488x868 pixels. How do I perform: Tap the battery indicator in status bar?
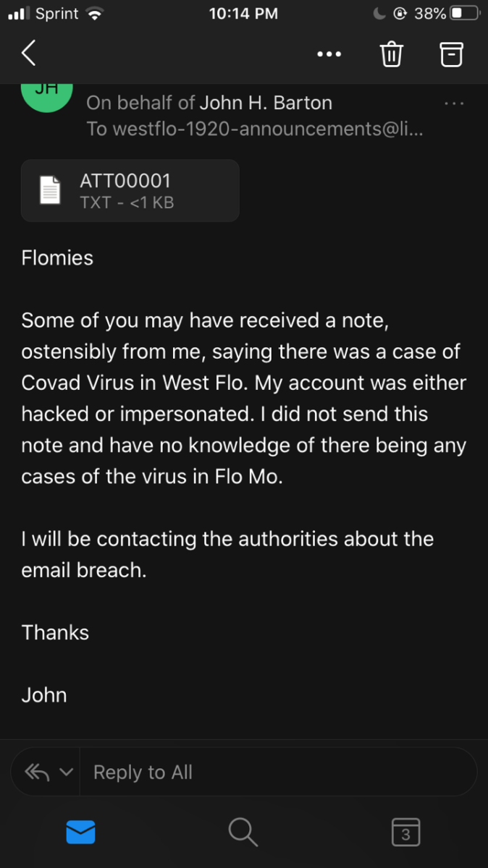pos(464,13)
